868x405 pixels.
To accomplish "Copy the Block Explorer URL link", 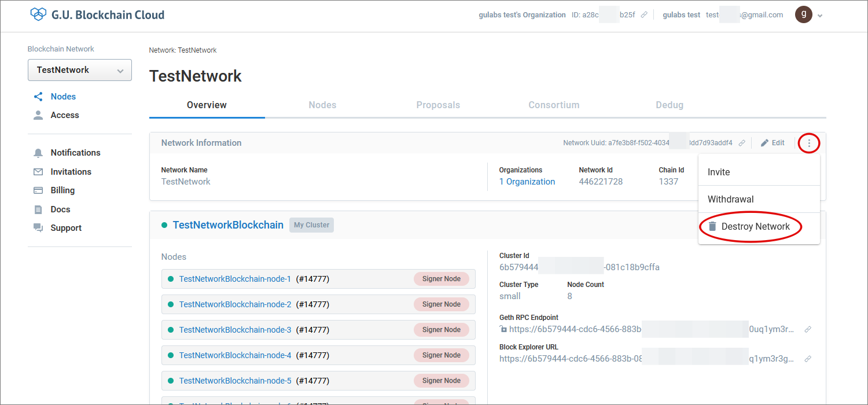I will [808, 359].
